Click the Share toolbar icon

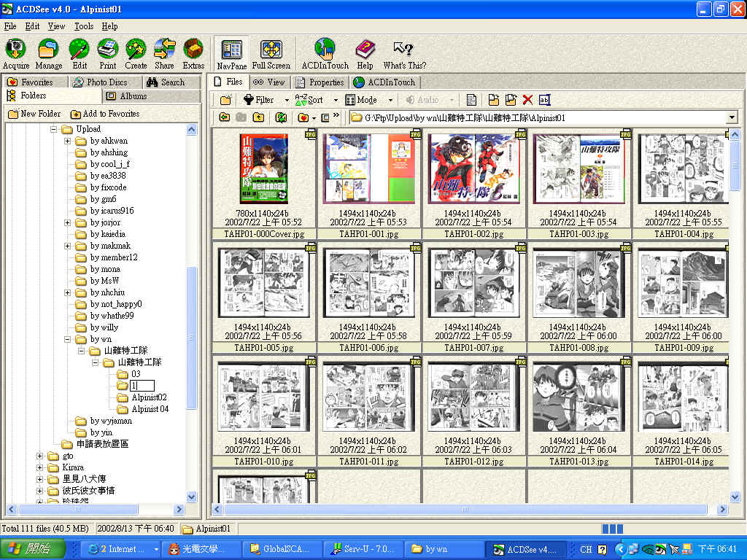164,50
